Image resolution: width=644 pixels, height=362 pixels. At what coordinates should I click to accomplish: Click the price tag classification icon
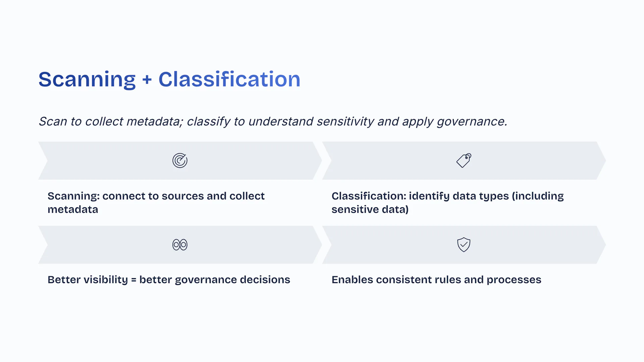(x=464, y=161)
